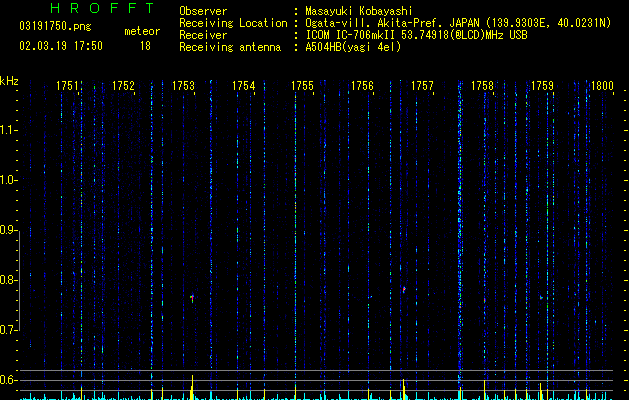Click the 1757 time marker

pos(422,86)
